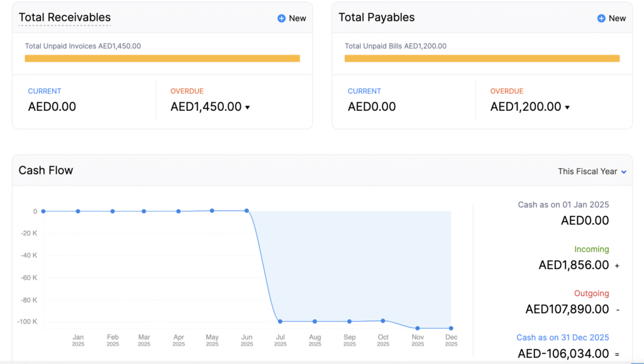Create a new invoice with the Receivables New button

pos(291,18)
